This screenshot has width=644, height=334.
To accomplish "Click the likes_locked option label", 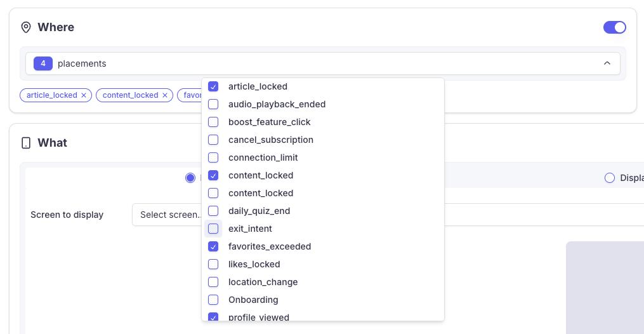I will [x=254, y=264].
